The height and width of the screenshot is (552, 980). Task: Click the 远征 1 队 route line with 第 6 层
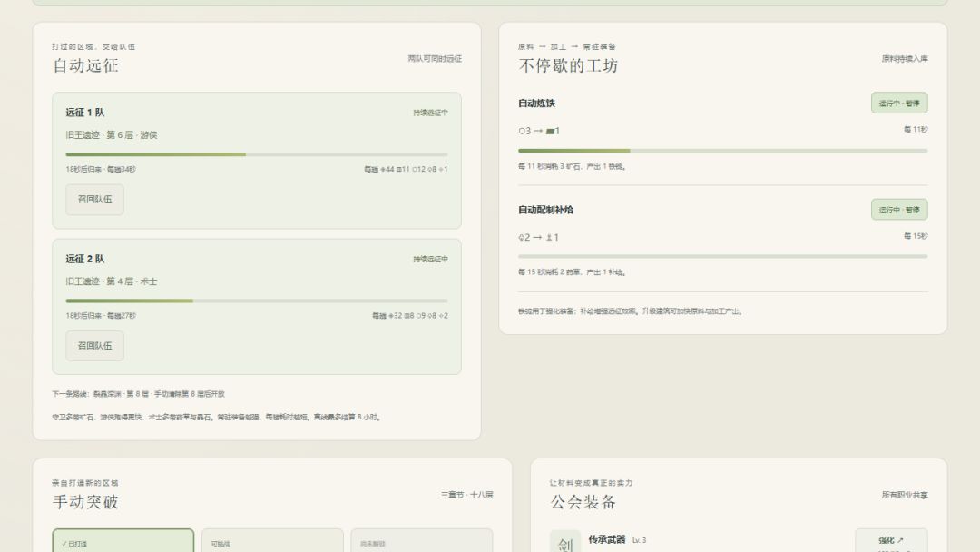click(x=112, y=135)
